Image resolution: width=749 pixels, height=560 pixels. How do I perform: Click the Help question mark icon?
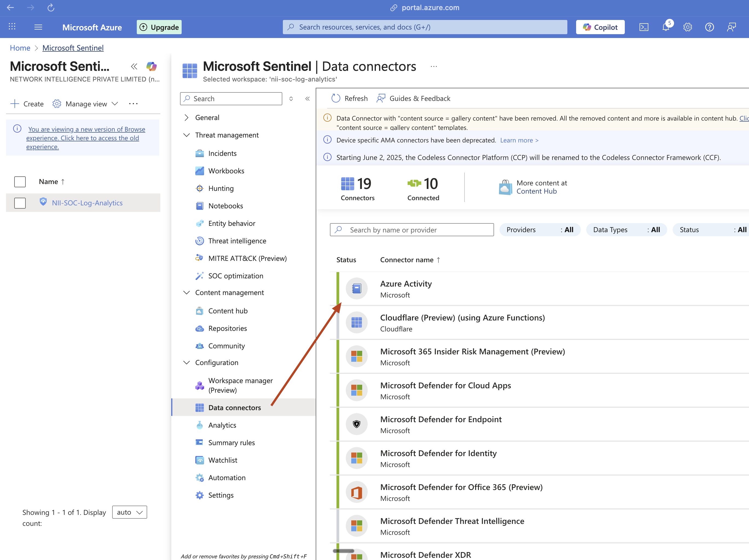point(709,27)
